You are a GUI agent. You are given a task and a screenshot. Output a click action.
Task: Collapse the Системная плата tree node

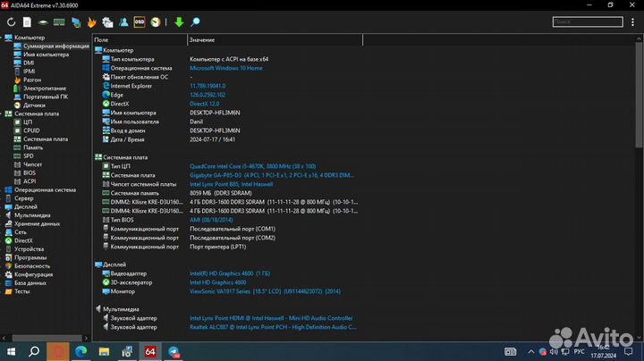4,113
